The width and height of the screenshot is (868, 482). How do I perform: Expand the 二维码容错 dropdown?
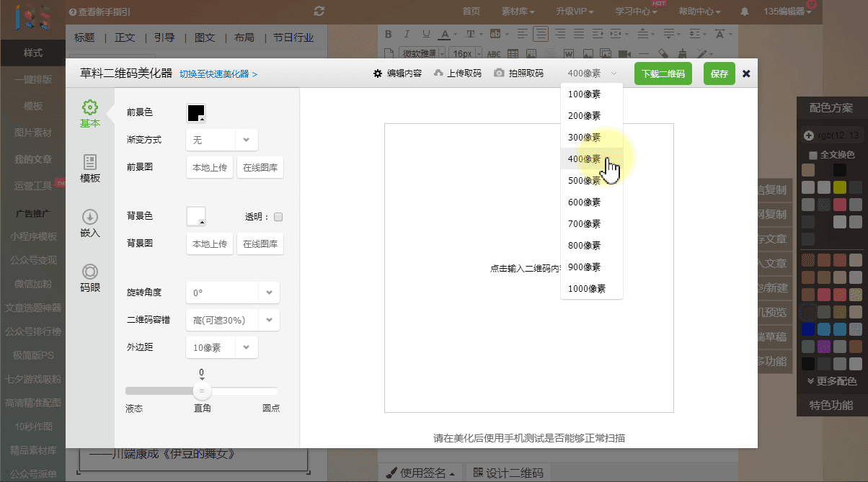coord(269,320)
